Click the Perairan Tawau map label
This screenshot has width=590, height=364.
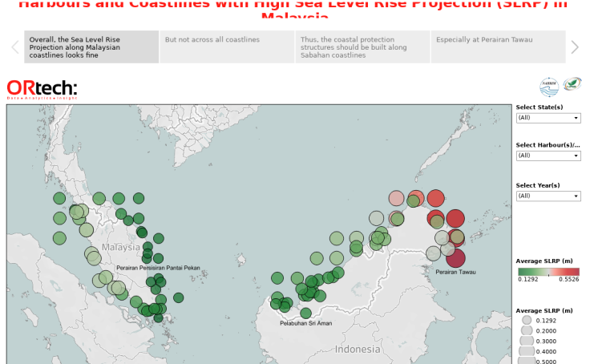(x=455, y=272)
